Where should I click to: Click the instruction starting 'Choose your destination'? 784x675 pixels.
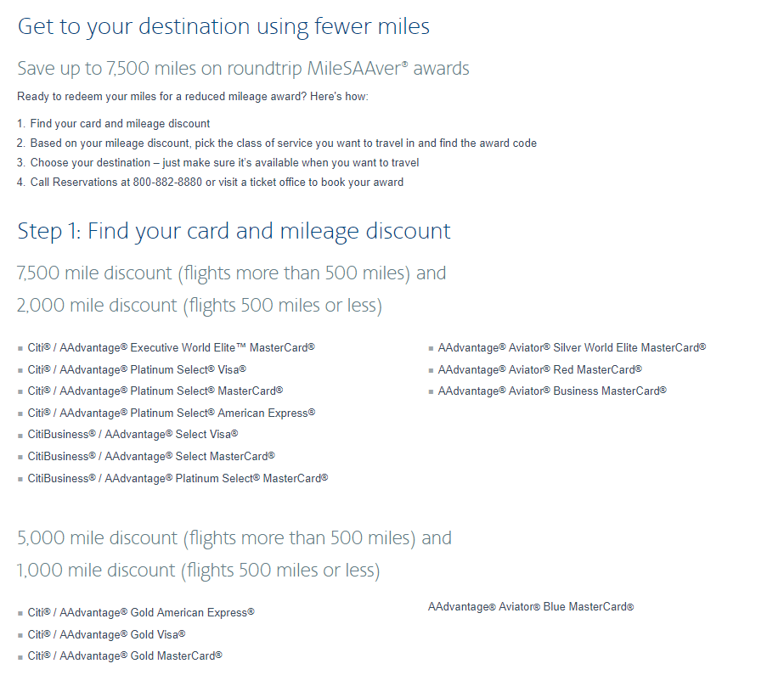click(224, 163)
